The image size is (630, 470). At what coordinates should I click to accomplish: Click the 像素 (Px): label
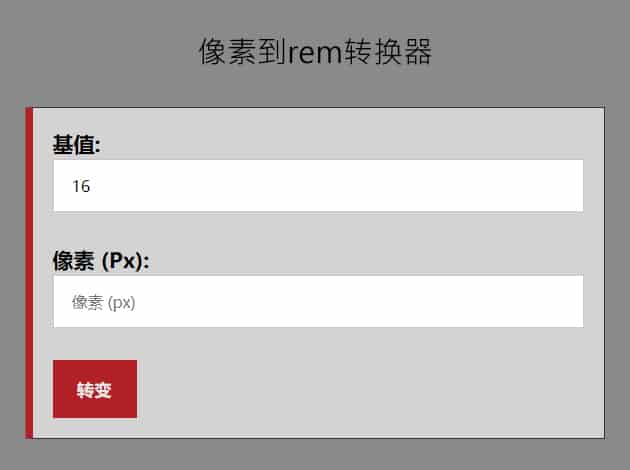tap(100, 261)
